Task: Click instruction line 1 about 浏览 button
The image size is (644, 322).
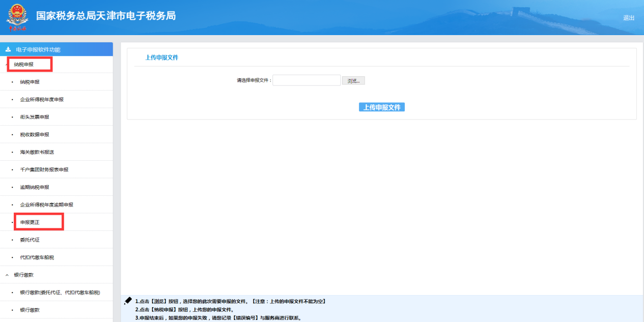Action: [x=230, y=302]
